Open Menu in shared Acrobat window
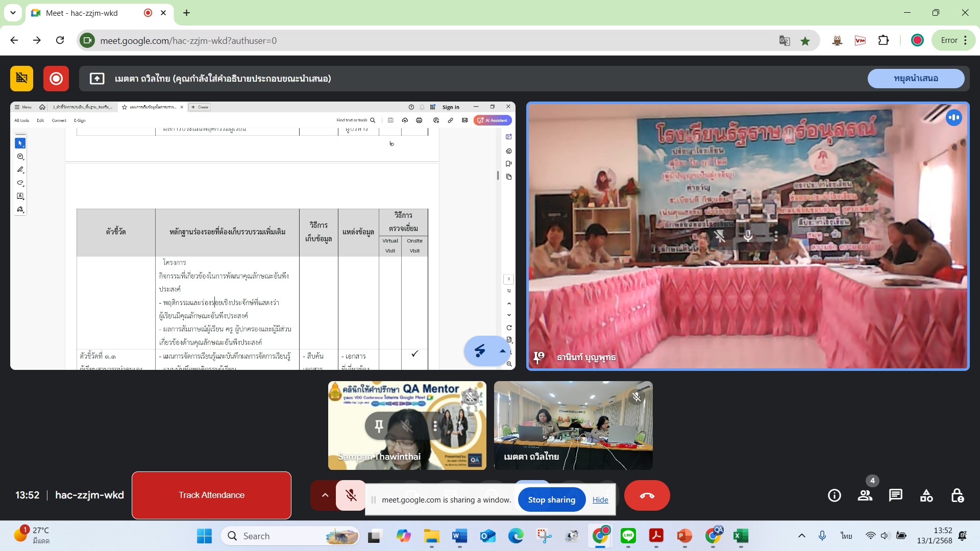The image size is (980, 551). pos(23,107)
